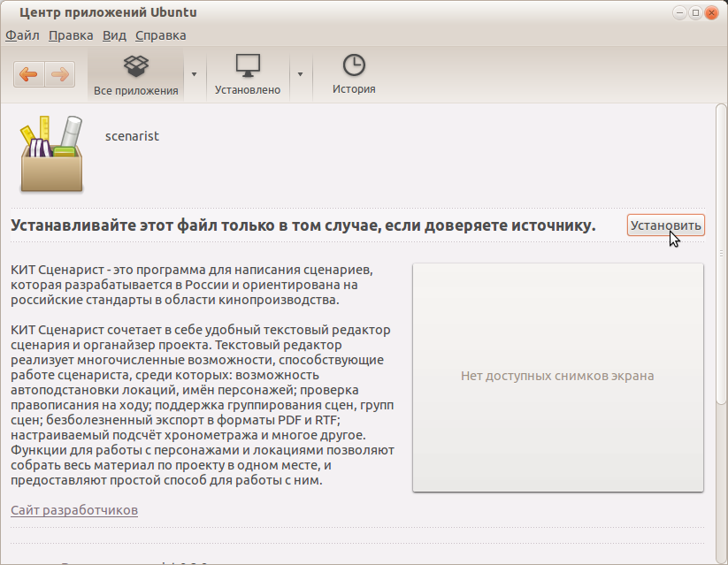Show installed software via Установлено
The width and height of the screenshot is (728, 565).
248,75
